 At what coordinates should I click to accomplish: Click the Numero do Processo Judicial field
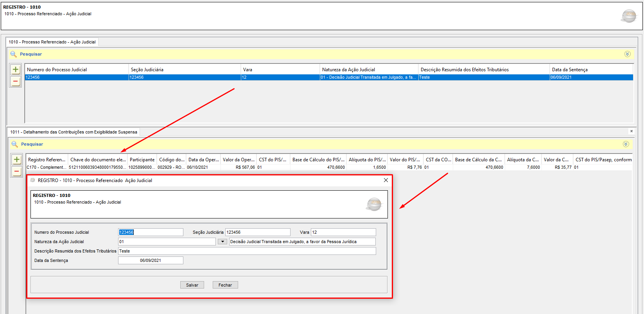tap(151, 232)
